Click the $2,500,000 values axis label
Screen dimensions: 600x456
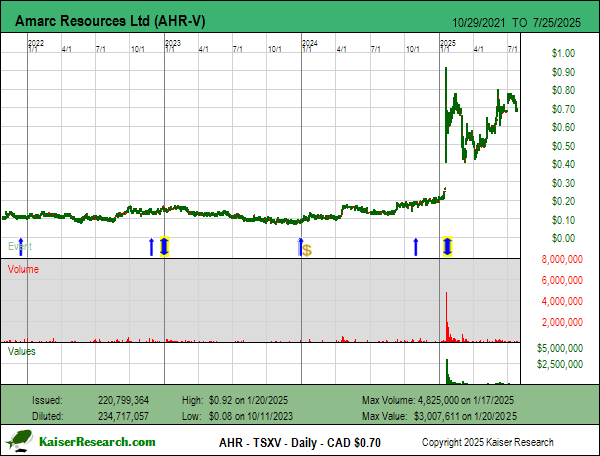[x=560, y=364]
